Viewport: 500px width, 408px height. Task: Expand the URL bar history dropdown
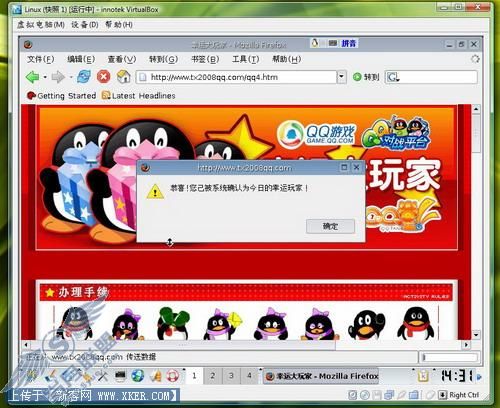[341, 77]
